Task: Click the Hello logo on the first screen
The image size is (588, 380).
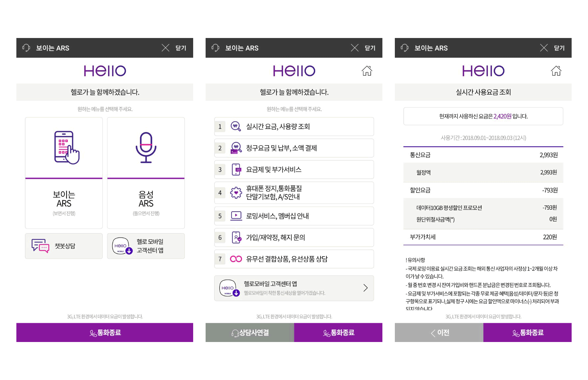Action: [x=105, y=71]
